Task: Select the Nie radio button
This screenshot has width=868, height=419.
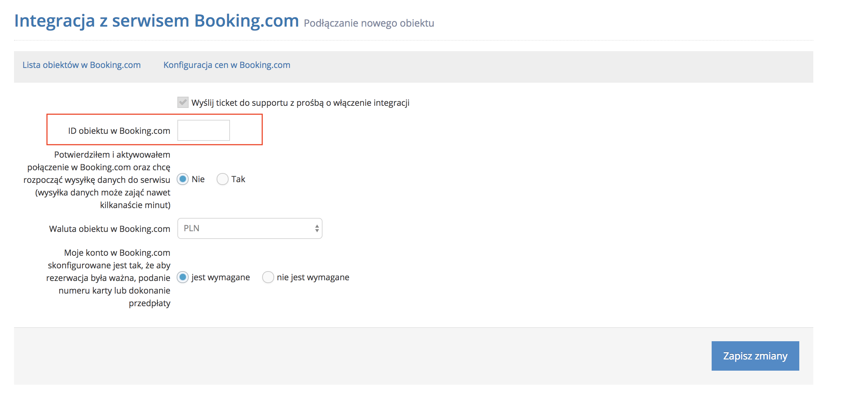Action: (183, 179)
